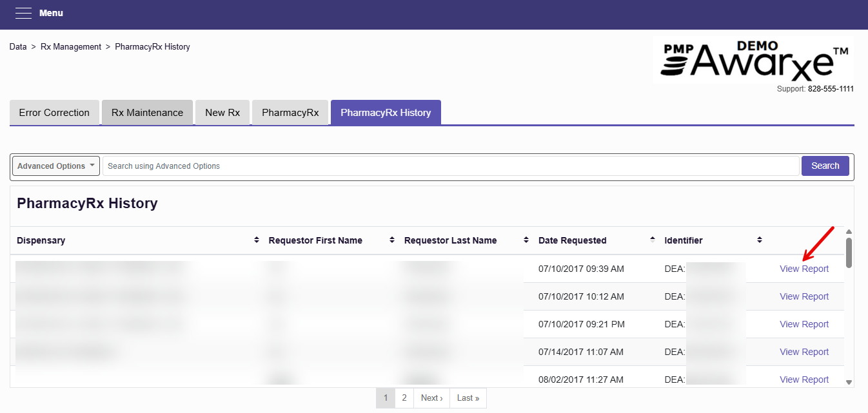Click the table's vertical scrollbar thumb
Screen dimensions: 868x413
pos(849,253)
